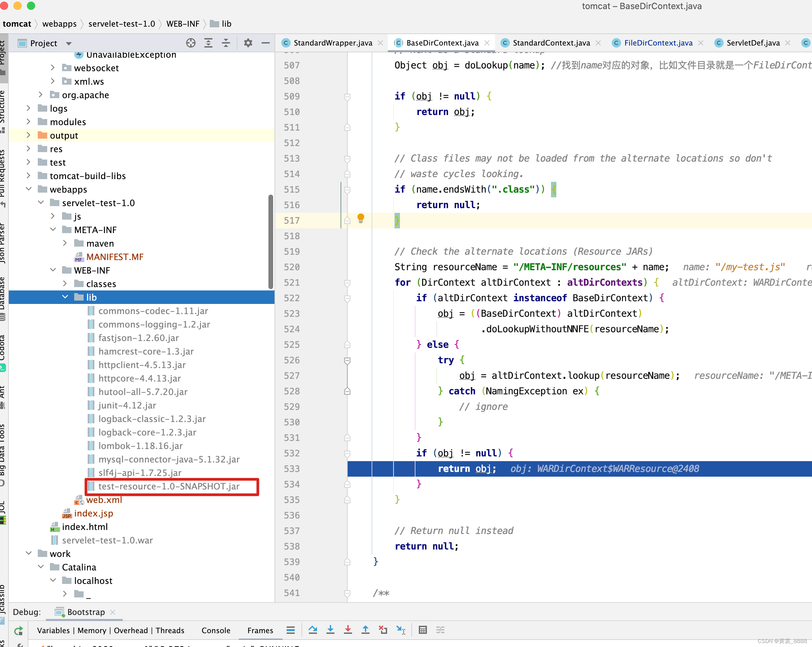812x647 pixels.
Task: Select fastjson-1.2.60.jar in the lib folder
Action: click(x=138, y=338)
